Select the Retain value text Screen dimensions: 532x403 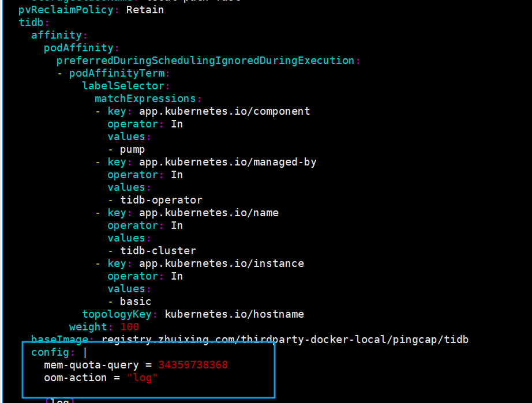point(145,10)
